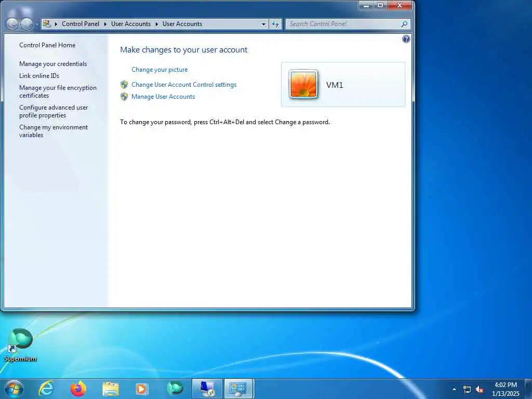Open Configure advanced user profile properties
Image resolution: width=532 pixels, height=399 pixels.
(54, 111)
